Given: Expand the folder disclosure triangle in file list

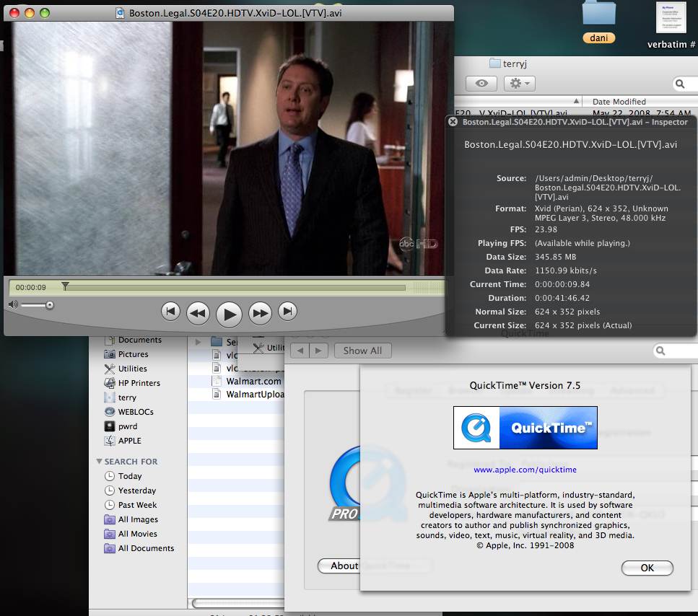Looking at the screenshot, I should coord(198,342).
